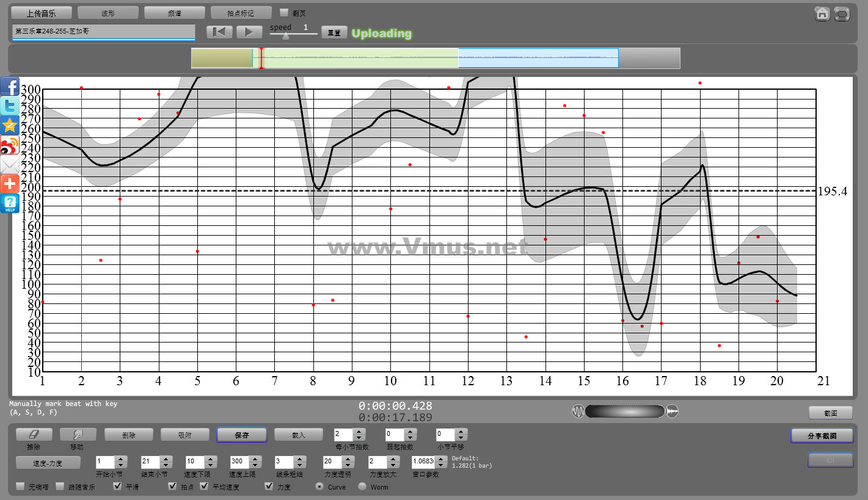Click the 保存 save button
This screenshot has width=868, height=500.
click(242, 435)
